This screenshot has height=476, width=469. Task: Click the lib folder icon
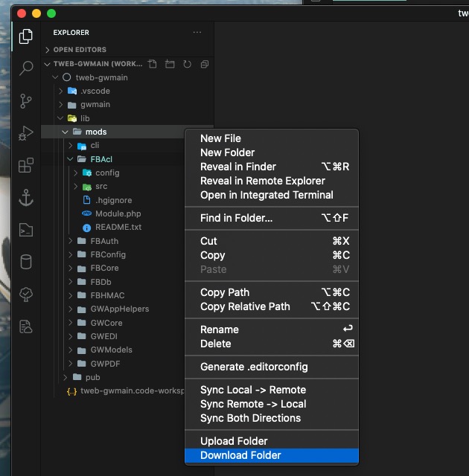72,118
